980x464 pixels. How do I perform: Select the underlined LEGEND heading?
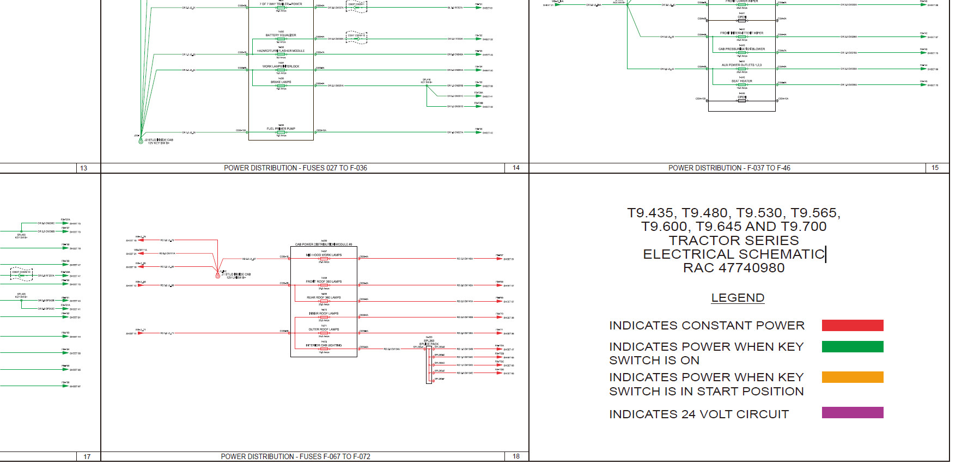738,298
